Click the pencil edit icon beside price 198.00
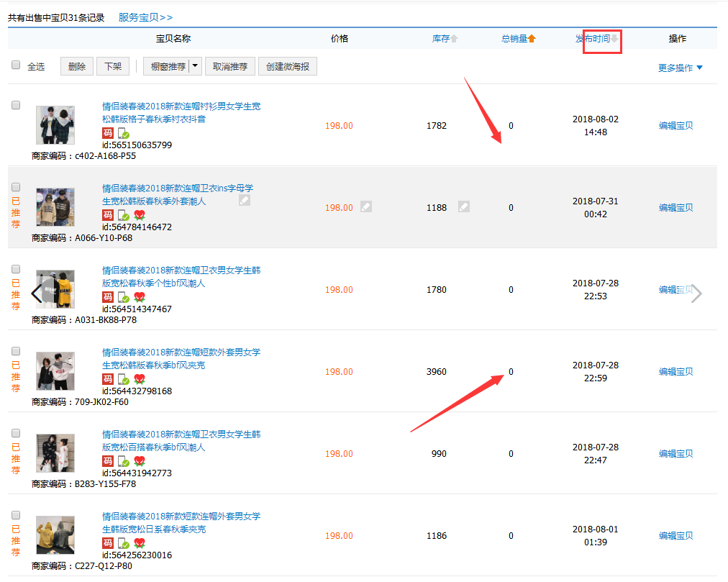Viewport: 728px width, 582px height. pyautogui.click(x=366, y=207)
